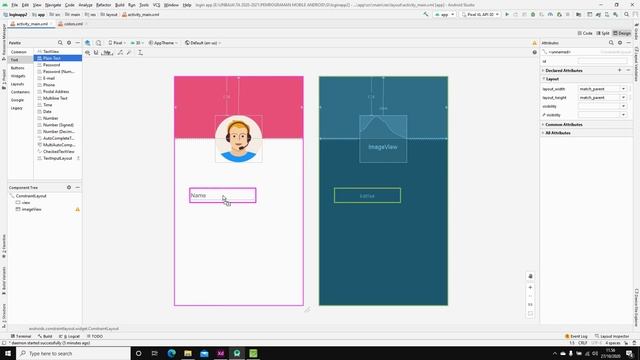The height and width of the screenshot is (360, 640).
Task: Select the Buttons palette category
Action: tap(18, 68)
